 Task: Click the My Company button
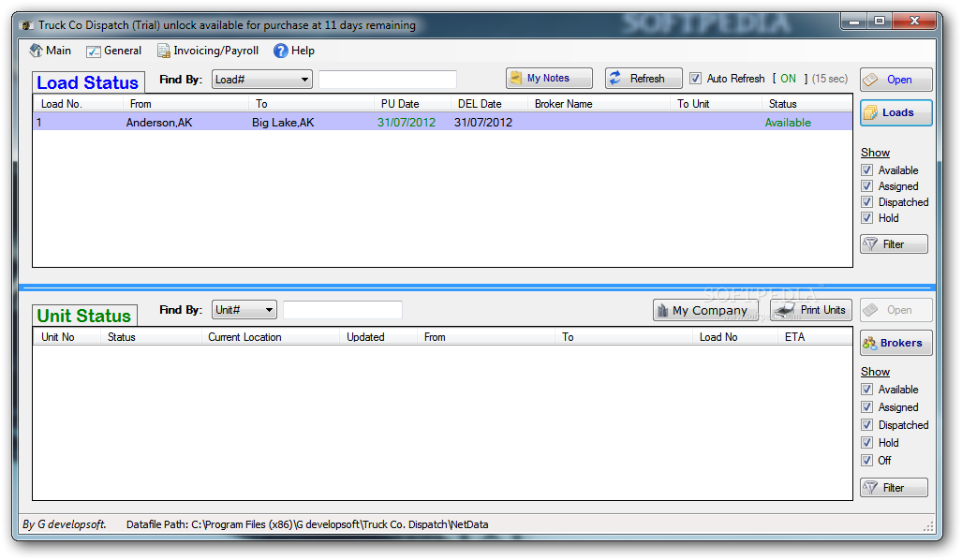click(705, 310)
